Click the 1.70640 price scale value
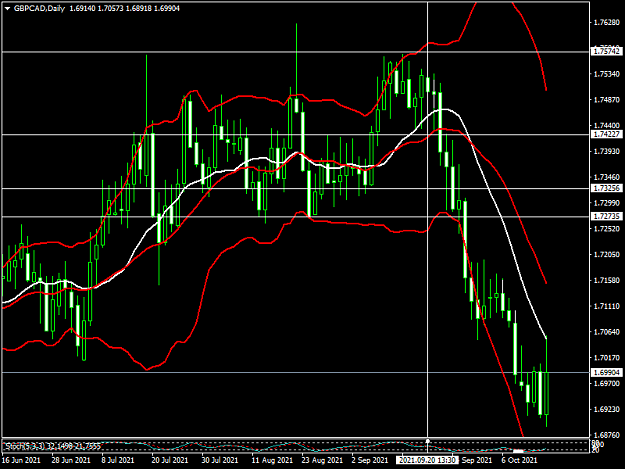 (607, 332)
